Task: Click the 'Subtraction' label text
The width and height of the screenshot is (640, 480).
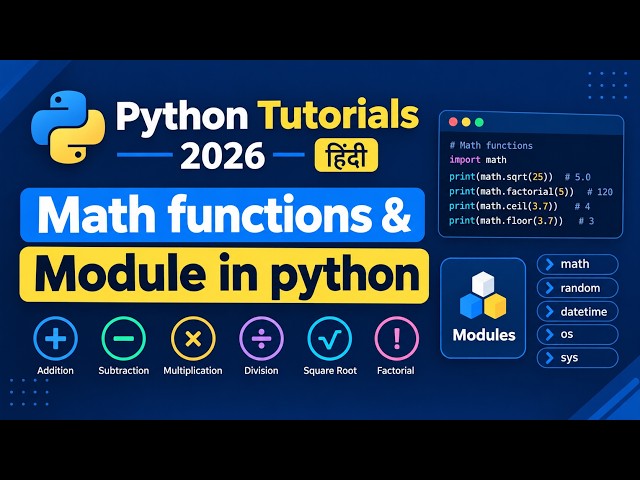Action: pos(124,371)
